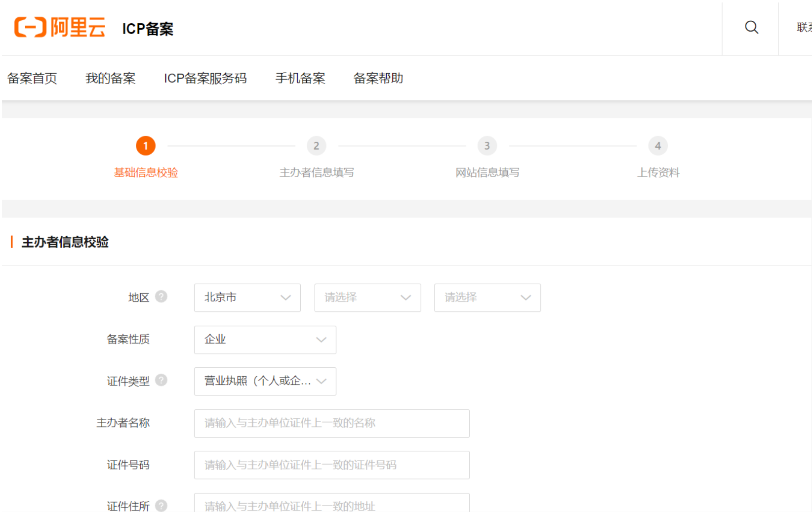The height and width of the screenshot is (512, 812).
Task: Open the 备案性质 dropdown showing 企业
Action: pyautogui.click(x=265, y=340)
